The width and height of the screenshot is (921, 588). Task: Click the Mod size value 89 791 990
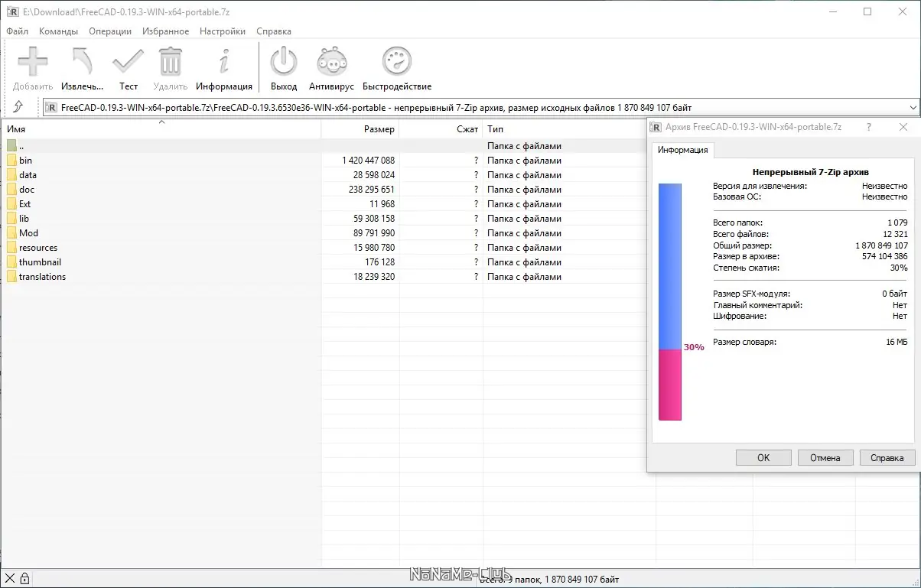(x=374, y=233)
